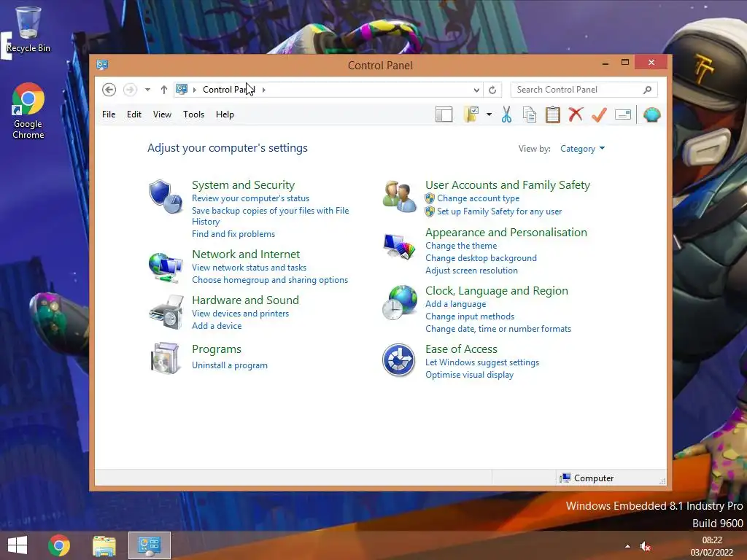Click the Clock, Language and Region globe icon
The height and width of the screenshot is (560, 747).
point(400,303)
